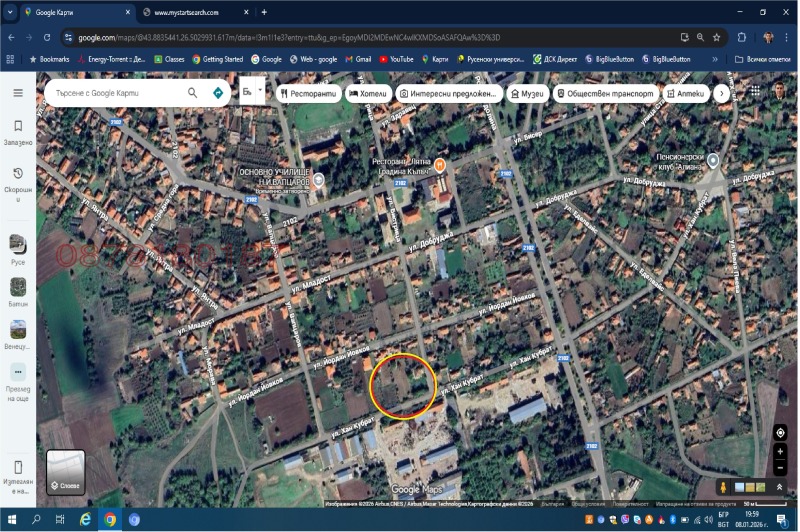Viewport: 800px width, 532px height.
Task: Click the Google account avatar on the map
Action: (x=780, y=91)
